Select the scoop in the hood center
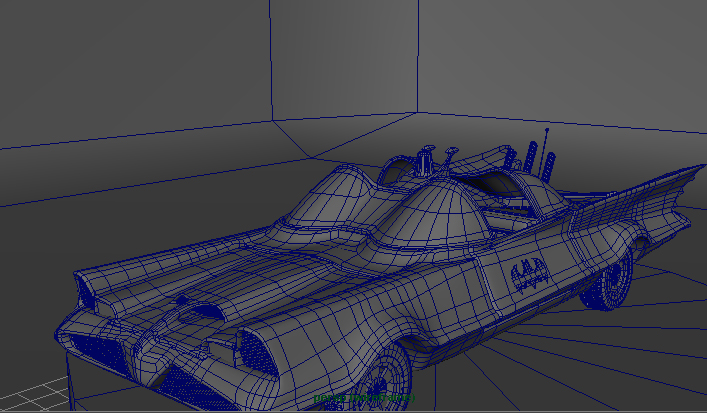 (x=201, y=311)
